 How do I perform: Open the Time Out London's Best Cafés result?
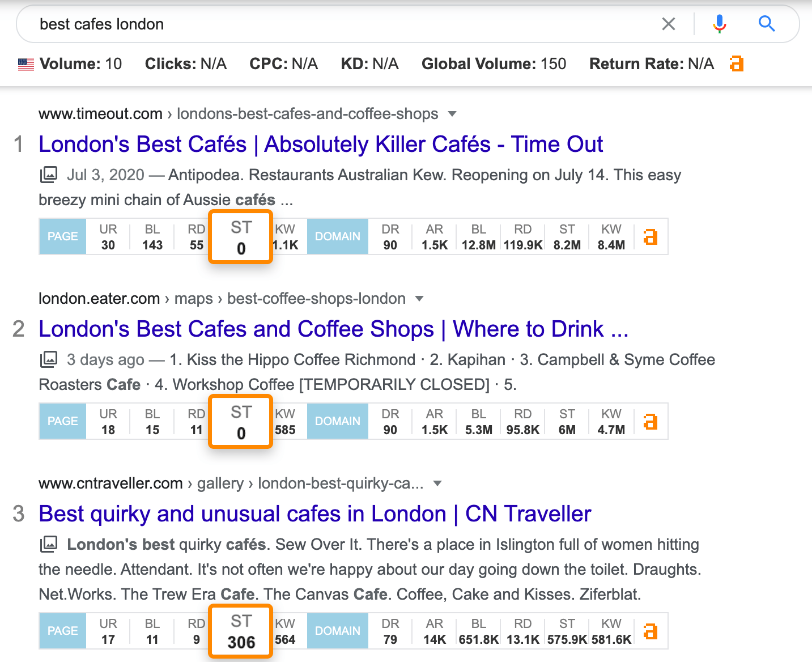[320, 145]
